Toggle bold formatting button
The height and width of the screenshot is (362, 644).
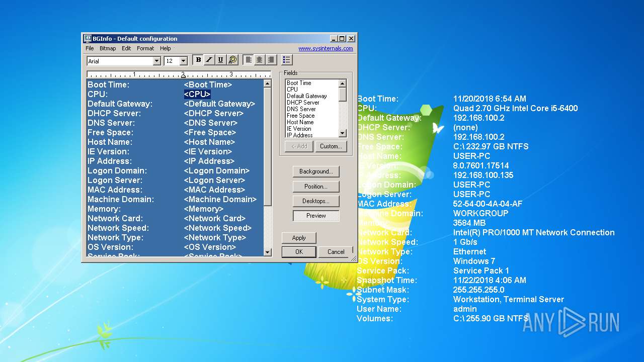[x=198, y=60]
